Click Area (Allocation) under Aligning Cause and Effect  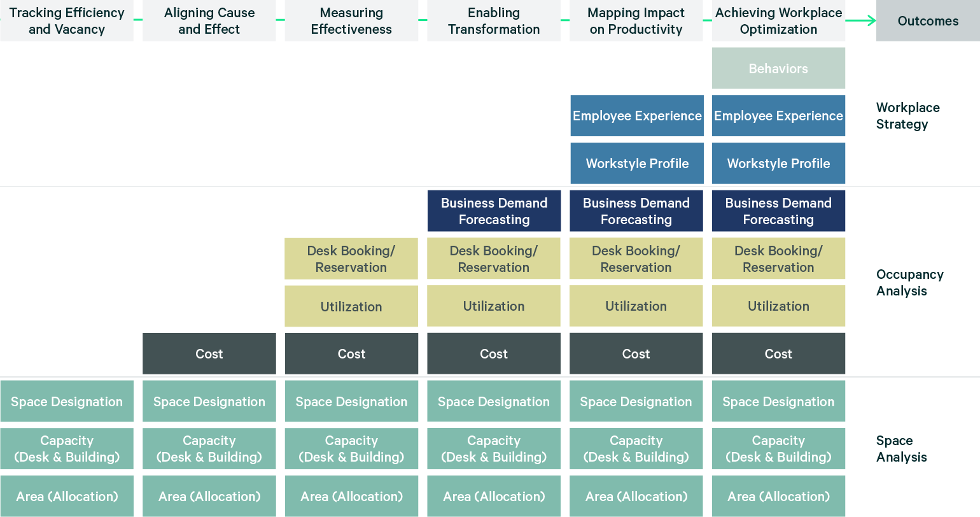click(209, 496)
